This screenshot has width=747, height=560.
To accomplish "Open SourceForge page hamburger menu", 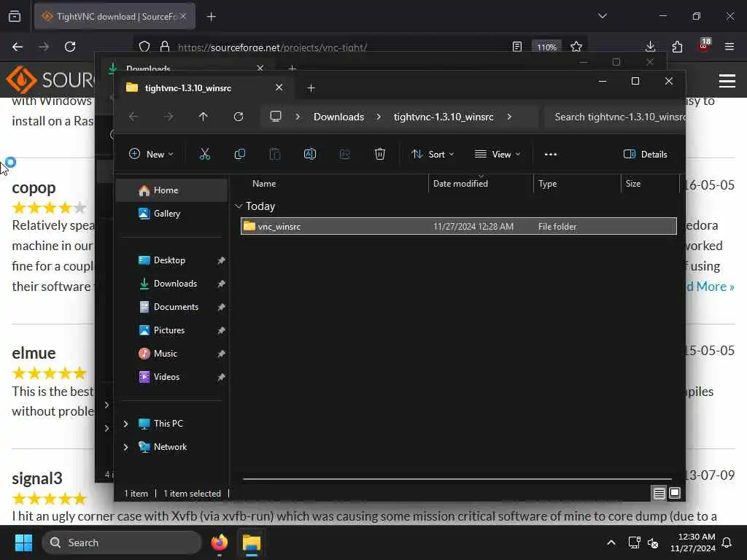I will 727,81.
